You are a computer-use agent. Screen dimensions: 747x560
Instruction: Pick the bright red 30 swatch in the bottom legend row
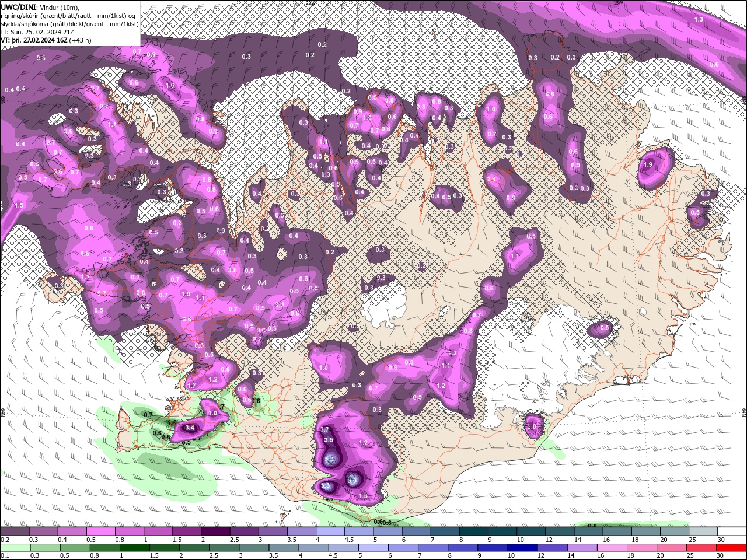point(732,547)
